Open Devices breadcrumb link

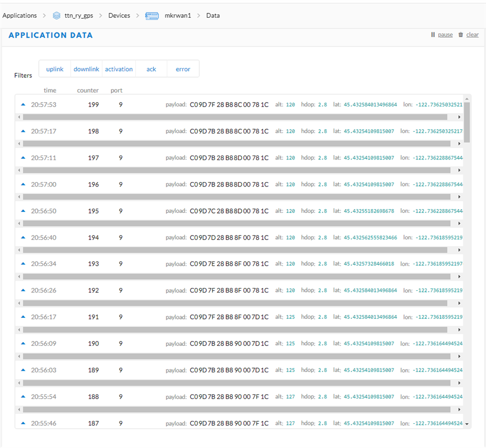click(x=119, y=15)
